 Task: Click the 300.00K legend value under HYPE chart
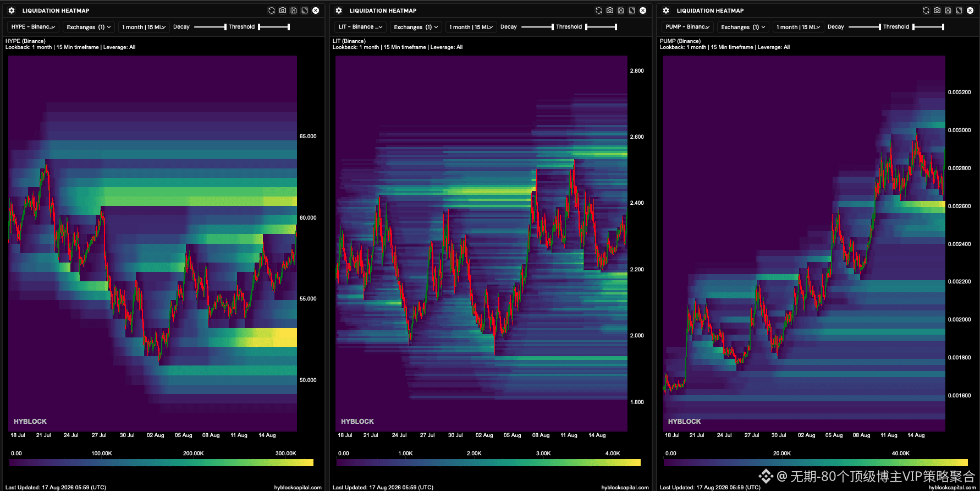(286, 454)
